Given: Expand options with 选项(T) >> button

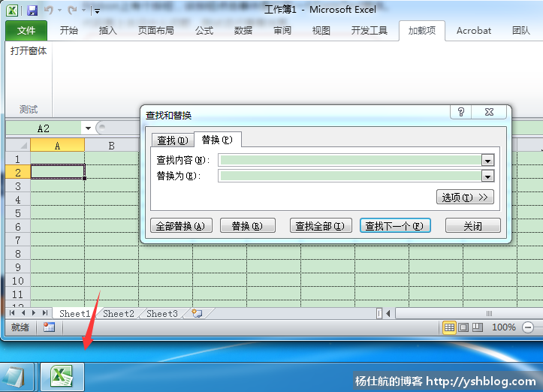Looking at the screenshot, I should [x=465, y=197].
